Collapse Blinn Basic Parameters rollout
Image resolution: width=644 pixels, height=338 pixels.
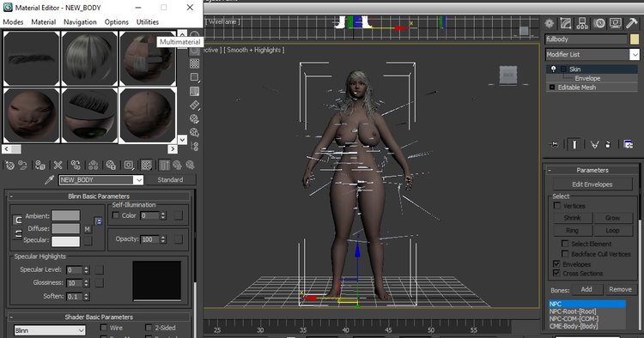pos(11,196)
